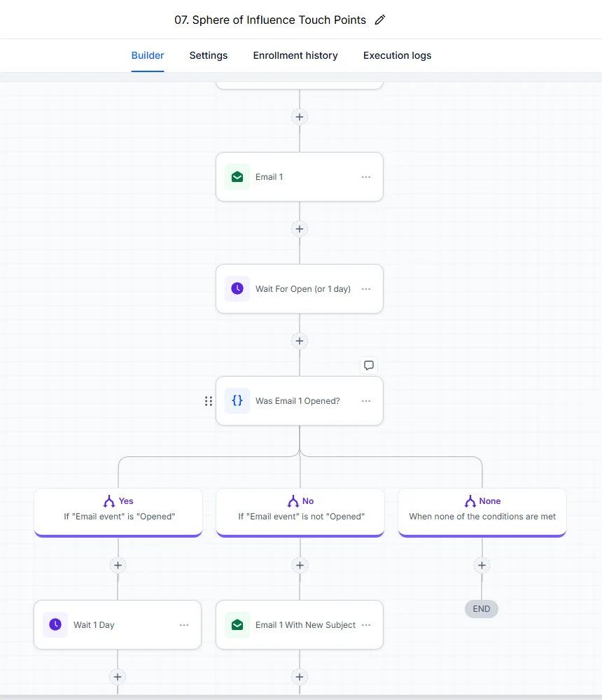Select the Wait For Open (or 1 day) step

click(300, 289)
